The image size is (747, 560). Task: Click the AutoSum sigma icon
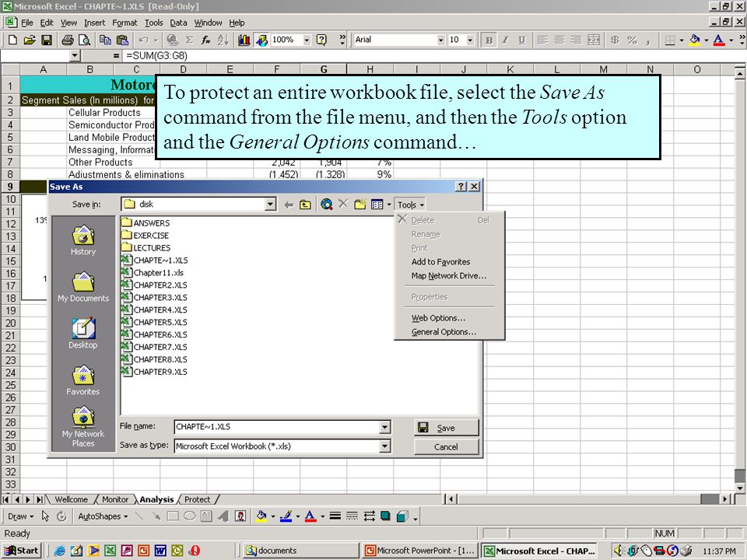pyautogui.click(x=189, y=40)
